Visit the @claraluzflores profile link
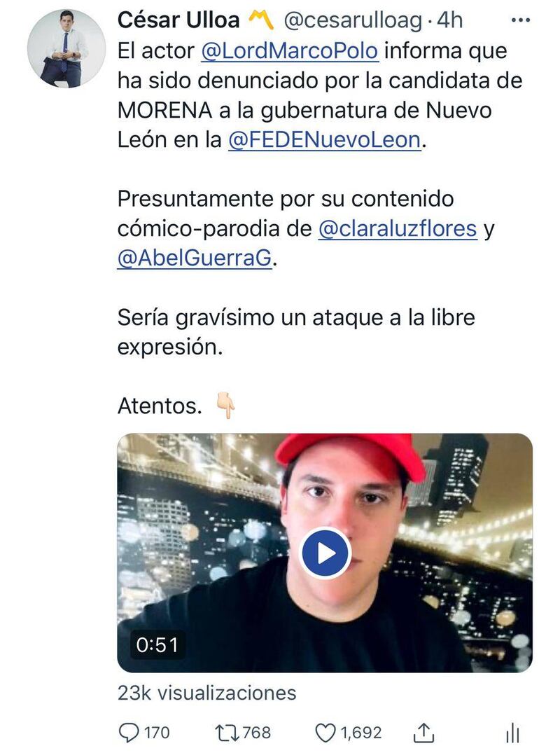Viewport: 560px width, 753px height. [398, 228]
